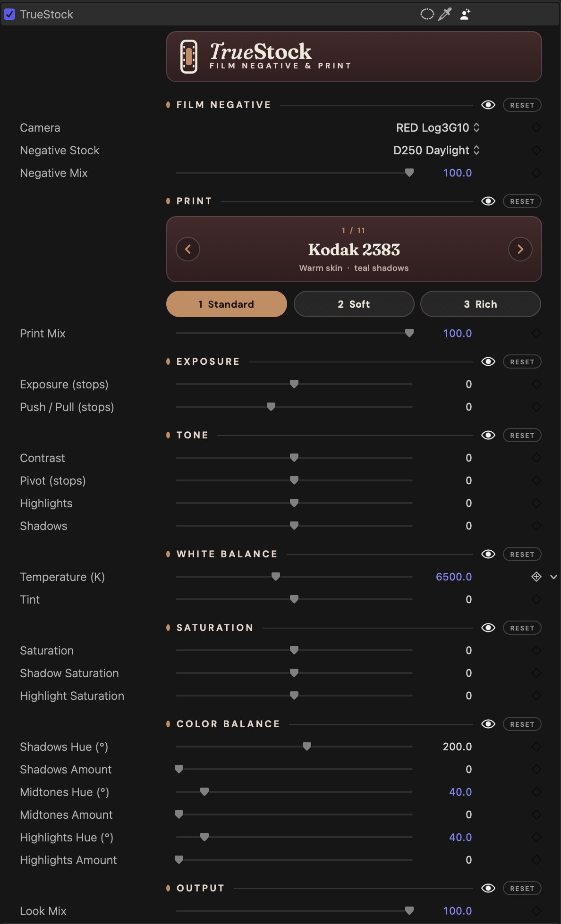Reset the Print section
The width and height of the screenshot is (561, 924).
tap(522, 201)
